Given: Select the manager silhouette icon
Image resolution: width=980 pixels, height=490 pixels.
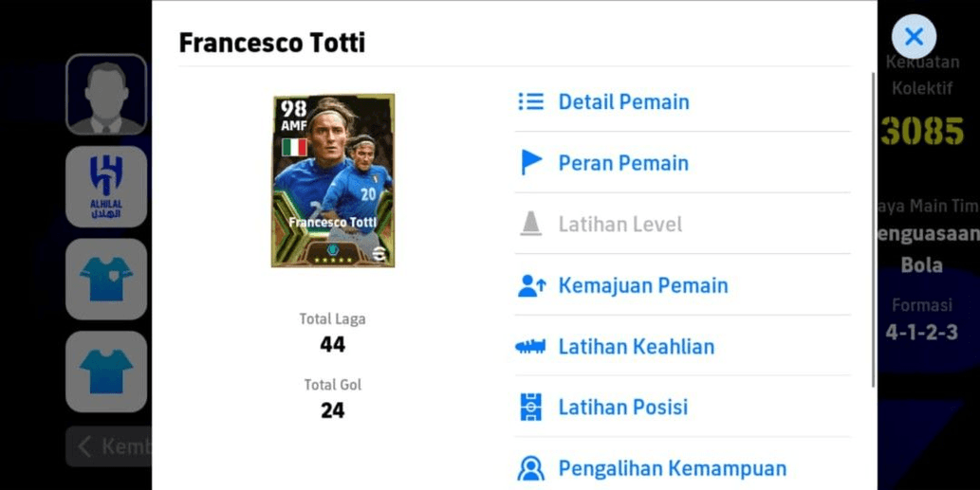Looking at the screenshot, I should pyautogui.click(x=106, y=94).
